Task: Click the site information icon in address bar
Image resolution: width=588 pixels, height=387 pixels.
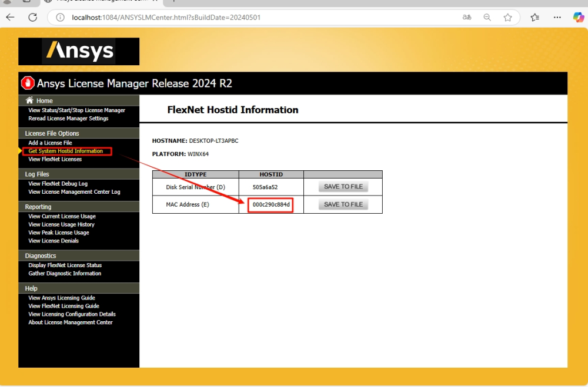Action: (60, 18)
